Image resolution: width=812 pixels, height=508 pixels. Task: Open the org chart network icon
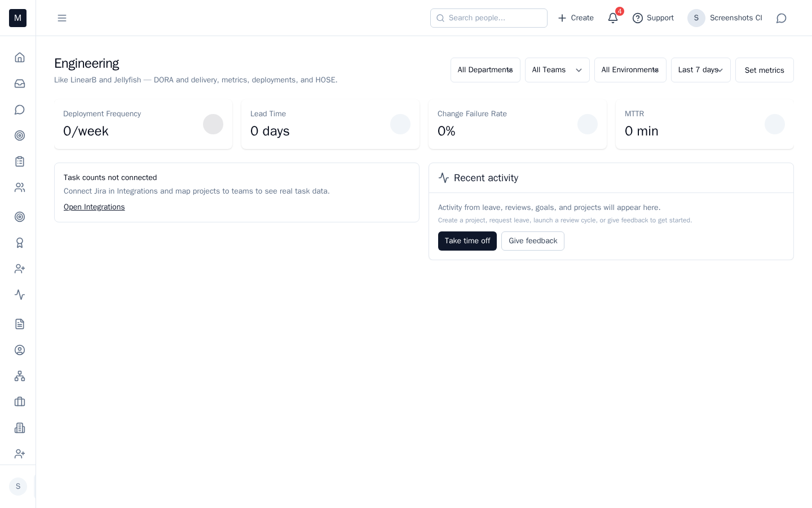pyautogui.click(x=20, y=376)
